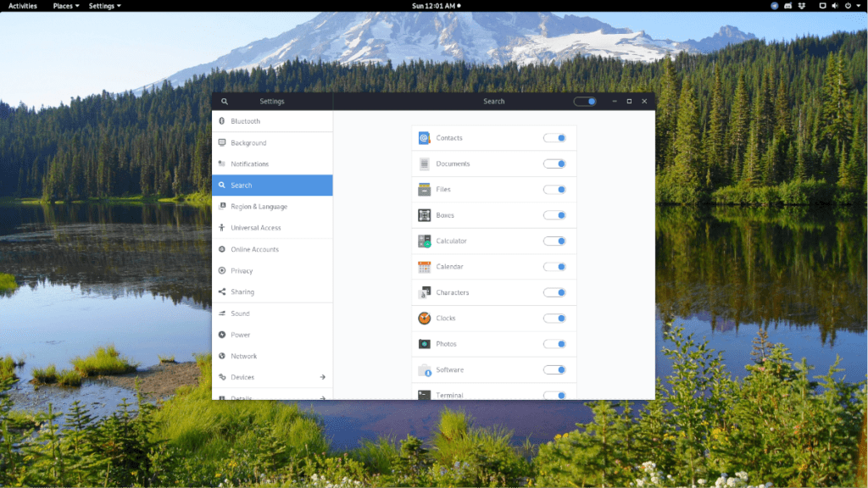The height and width of the screenshot is (488, 868).
Task: Open Universal Access settings
Action: point(225,227)
